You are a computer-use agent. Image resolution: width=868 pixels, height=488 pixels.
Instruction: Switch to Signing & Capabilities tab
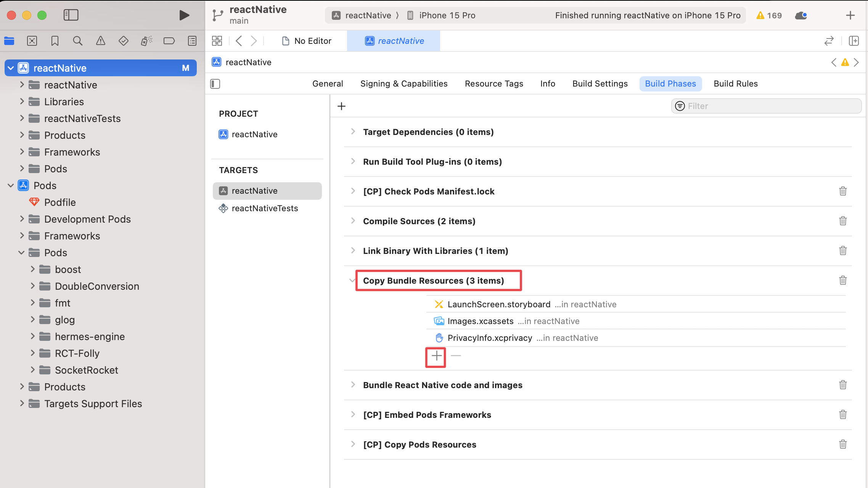pos(404,83)
